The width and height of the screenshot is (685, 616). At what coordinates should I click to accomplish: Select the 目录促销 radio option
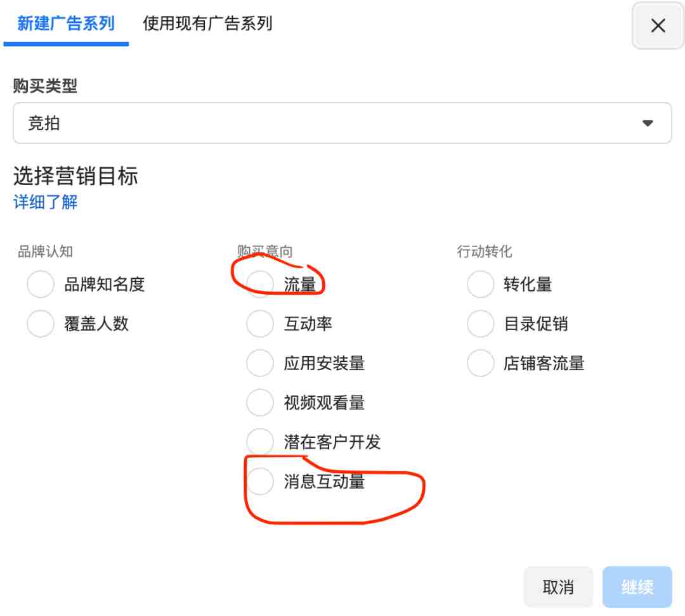(481, 323)
